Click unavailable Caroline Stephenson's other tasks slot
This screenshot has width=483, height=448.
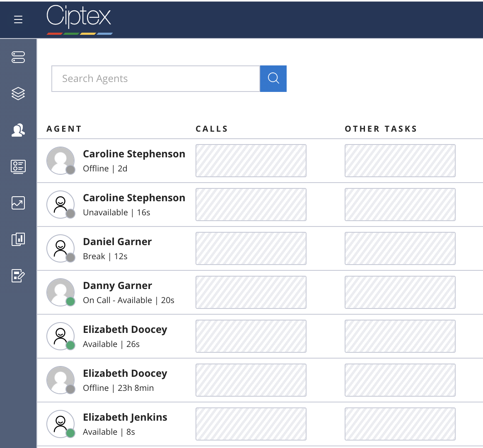pos(400,205)
